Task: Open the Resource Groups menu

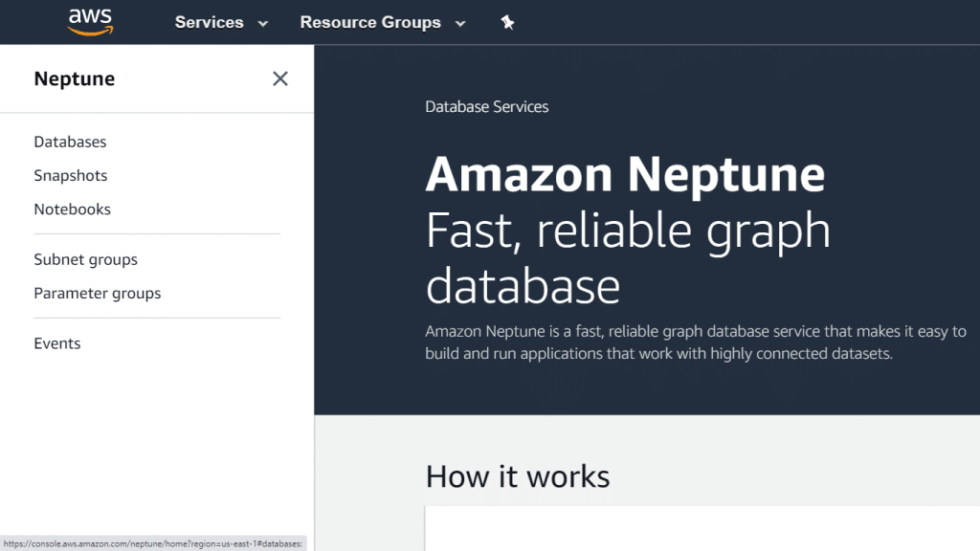Action: (369, 22)
